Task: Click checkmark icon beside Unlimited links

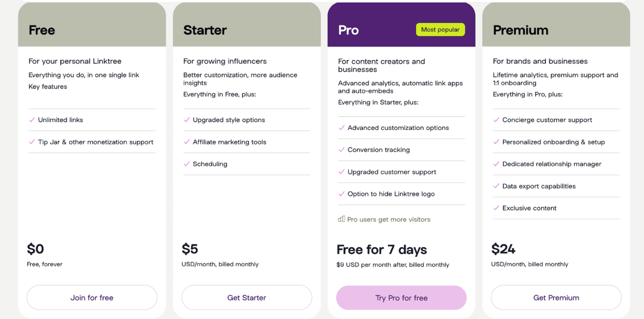Action: (x=32, y=120)
